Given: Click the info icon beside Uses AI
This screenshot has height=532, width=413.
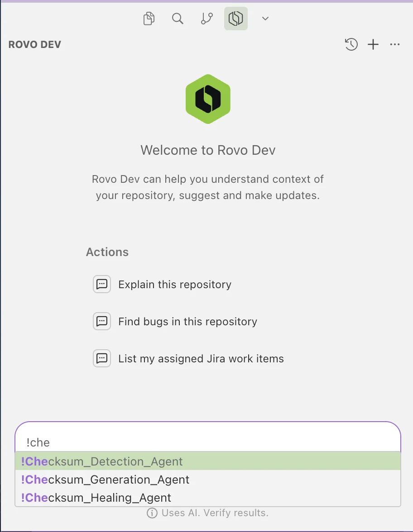Looking at the screenshot, I should [x=152, y=513].
